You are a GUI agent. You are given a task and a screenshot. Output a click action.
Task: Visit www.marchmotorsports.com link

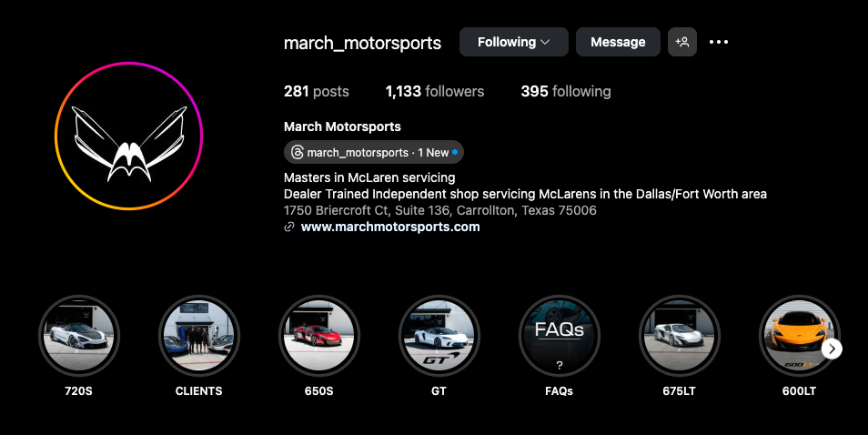tap(390, 227)
